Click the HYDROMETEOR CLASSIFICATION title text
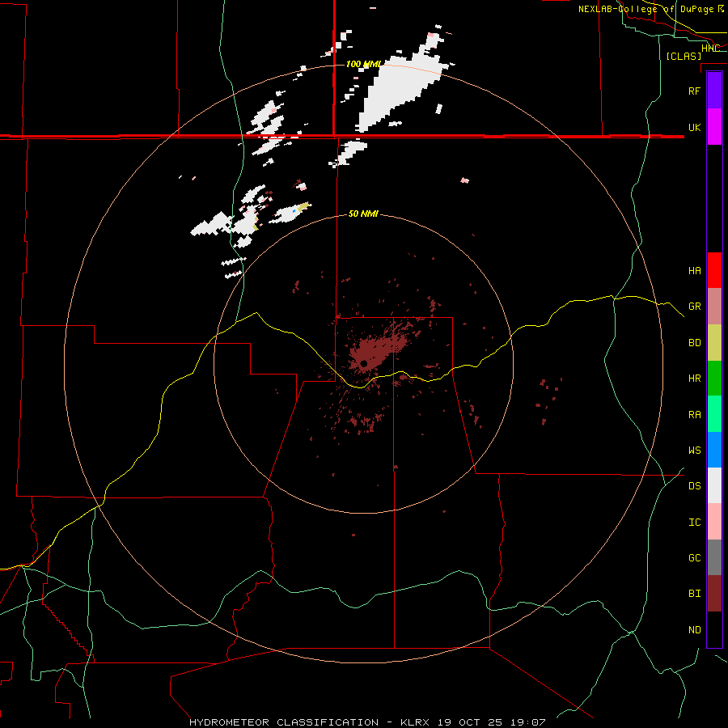The height and width of the screenshot is (728, 728). click(284, 722)
